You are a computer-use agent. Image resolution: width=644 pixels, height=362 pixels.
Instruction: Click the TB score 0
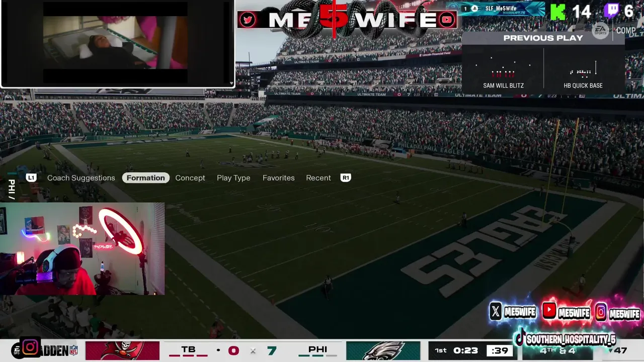click(x=233, y=350)
